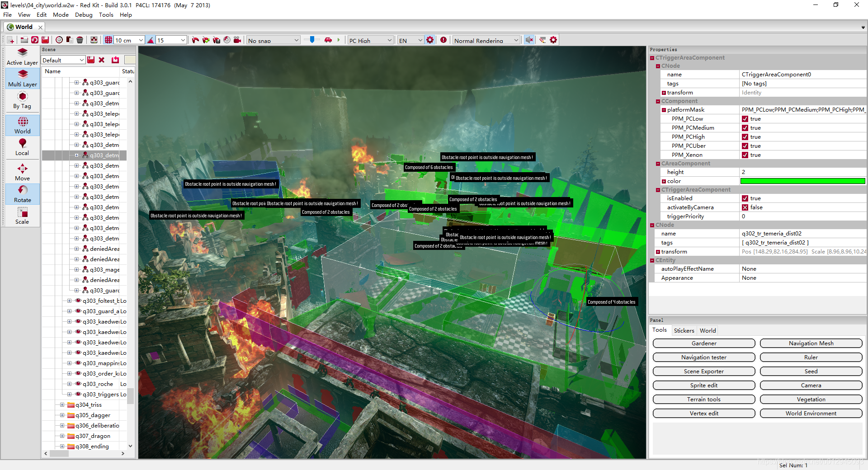The height and width of the screenshot is (470, 868).
Task: Open the File menu
Action: pyautogui.click(x=7, y=15)
